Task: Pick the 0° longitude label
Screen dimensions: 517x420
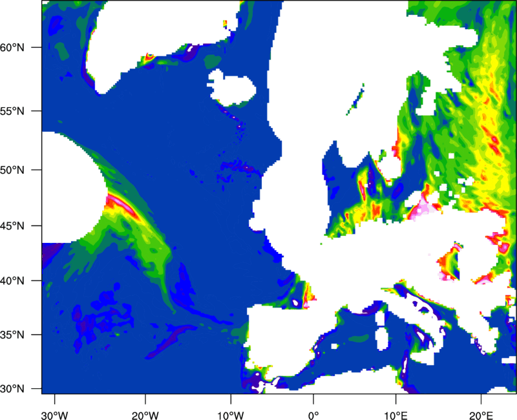Action: [x=313, y=415]
